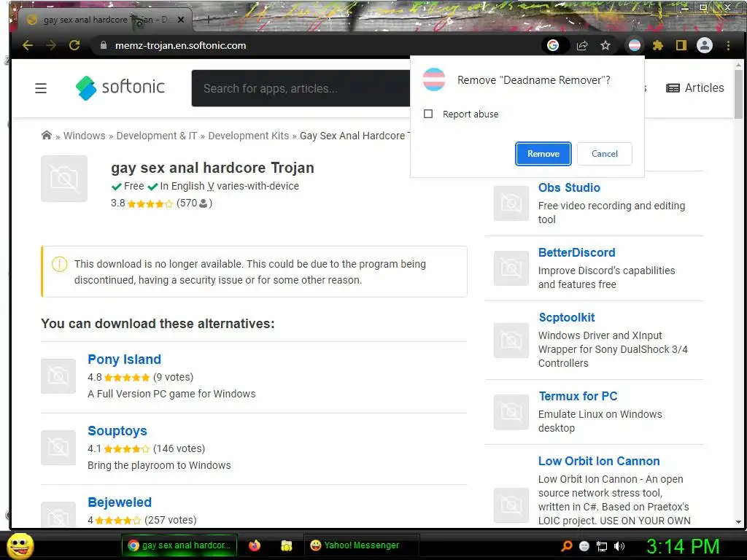Switch to Chrome taskbar window button
747x560 pixels.
click(x=180, y=545)
